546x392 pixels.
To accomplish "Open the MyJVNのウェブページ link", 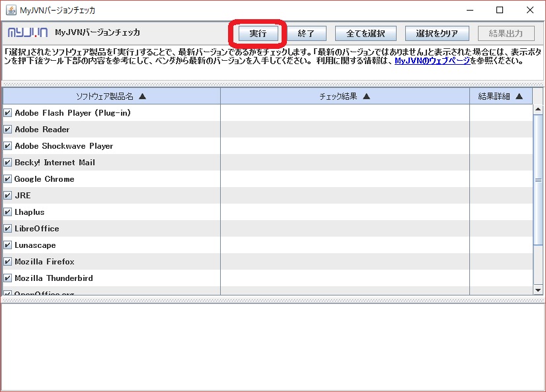I will (432, 61).
